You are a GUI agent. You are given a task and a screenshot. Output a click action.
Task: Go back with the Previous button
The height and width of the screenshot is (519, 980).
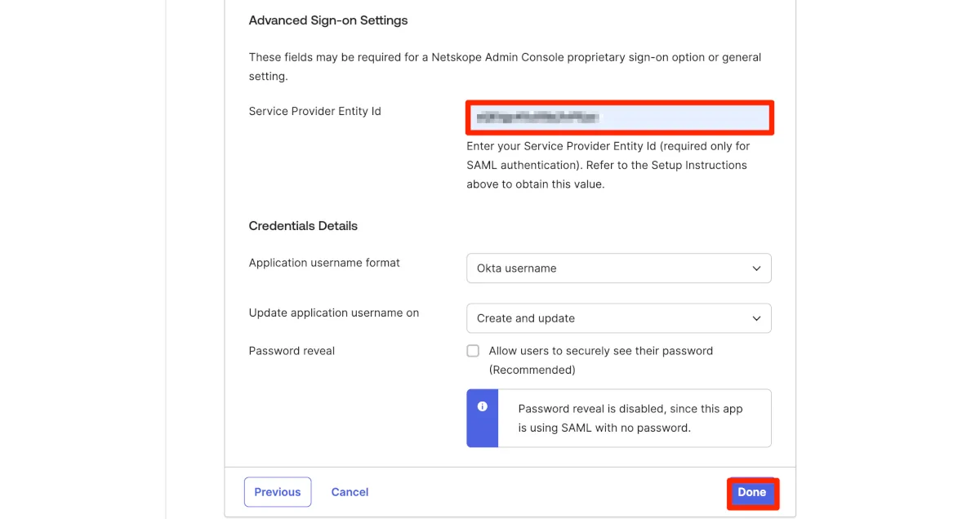pyautogui.click(x=278, y=492)
